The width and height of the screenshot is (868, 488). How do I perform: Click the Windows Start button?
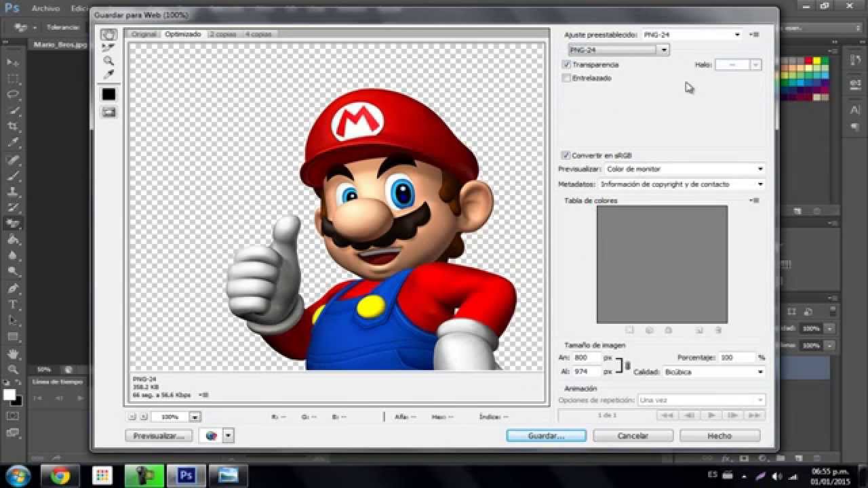(17, 474)
